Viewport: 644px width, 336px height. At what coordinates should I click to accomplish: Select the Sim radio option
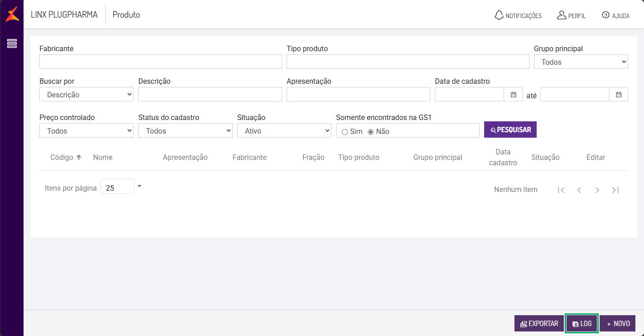pyautogui.click(x=345, y=132)
